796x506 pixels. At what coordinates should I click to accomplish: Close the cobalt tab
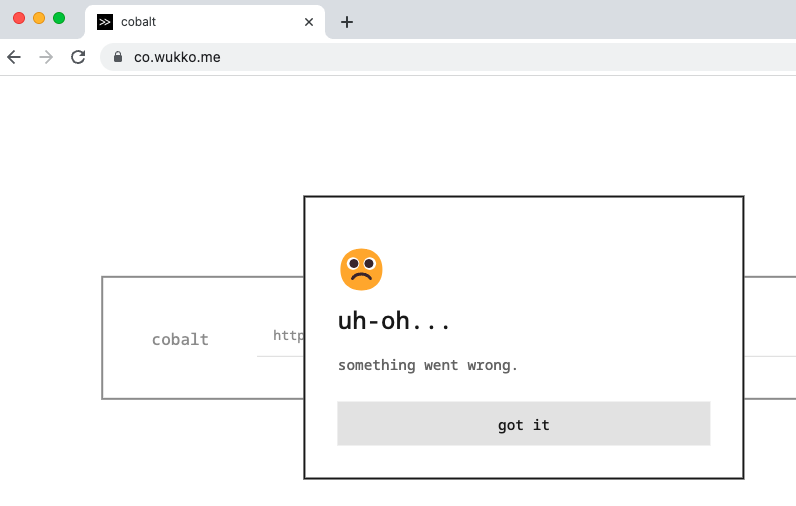309,22
